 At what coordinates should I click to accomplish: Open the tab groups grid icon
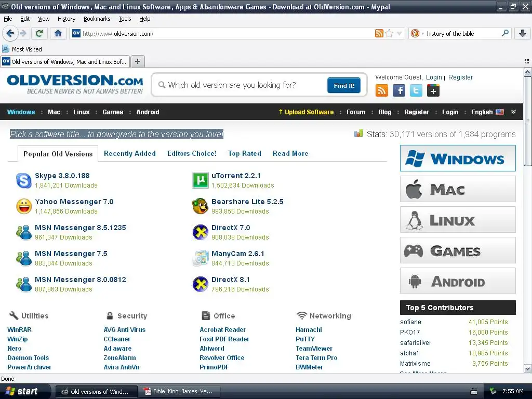(x=527, y=61)
